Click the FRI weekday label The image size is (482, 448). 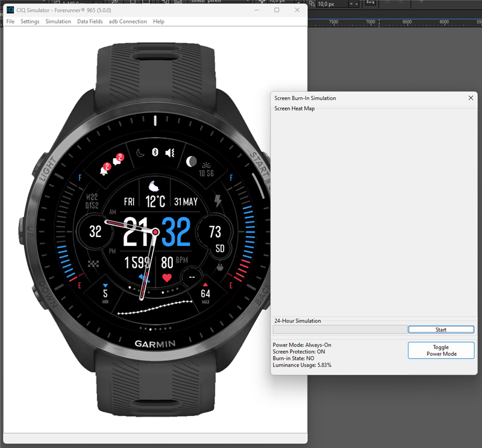[129, 202]
